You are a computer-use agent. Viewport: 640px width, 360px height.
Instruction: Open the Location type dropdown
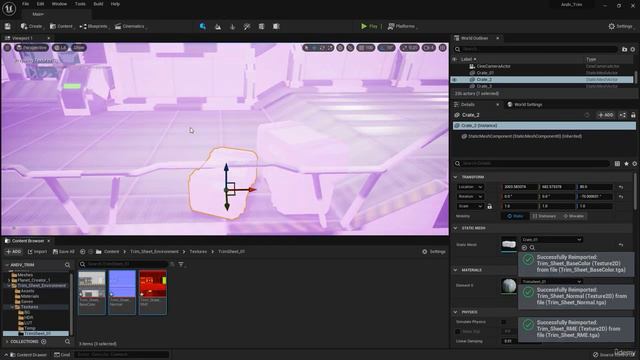(470, 187)
